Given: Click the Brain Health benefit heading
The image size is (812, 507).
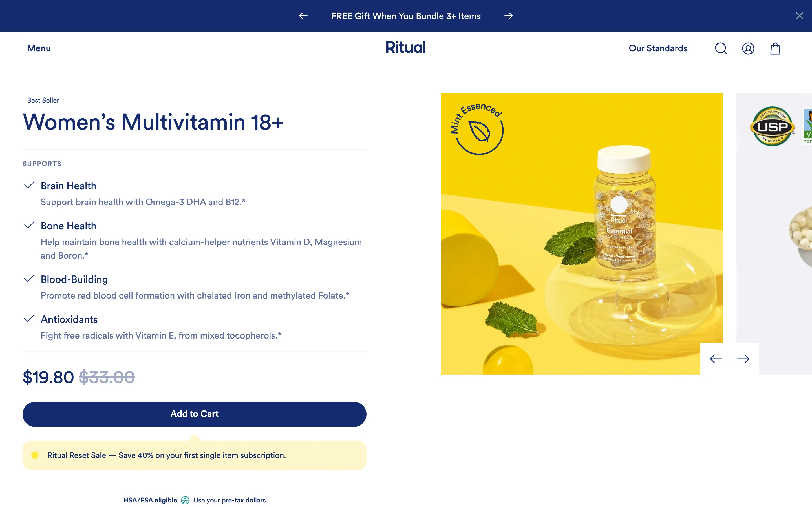Looking at the screenshot, I should [69, 186].
